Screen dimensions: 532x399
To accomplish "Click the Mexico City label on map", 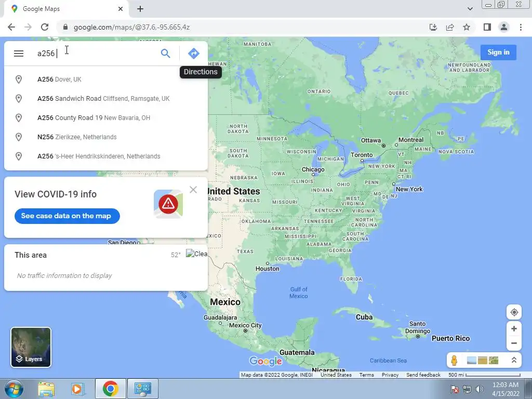I will [245, 325].
